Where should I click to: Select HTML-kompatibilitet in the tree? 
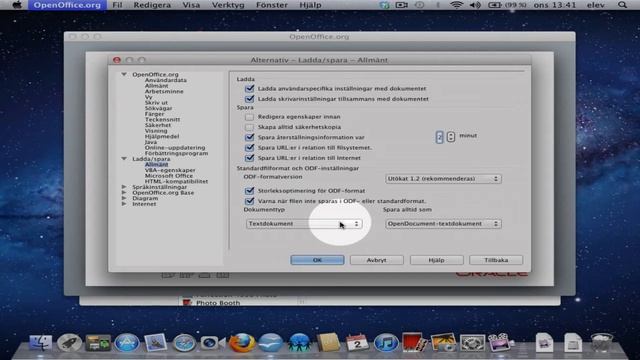176,181
